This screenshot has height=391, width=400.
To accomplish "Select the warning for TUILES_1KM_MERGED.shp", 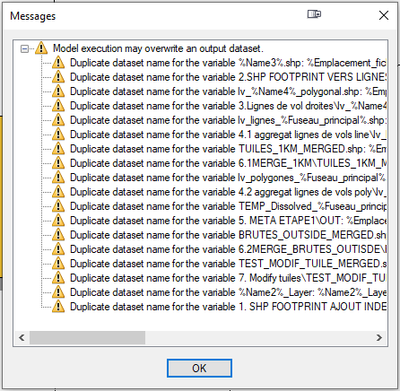I will (x=228, y=149).
